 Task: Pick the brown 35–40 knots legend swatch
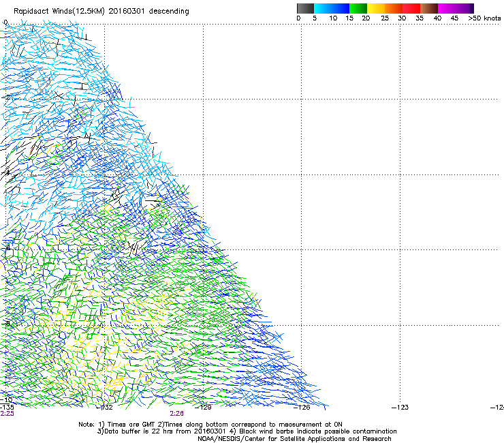pyautogui.click(x=429, y=8)
